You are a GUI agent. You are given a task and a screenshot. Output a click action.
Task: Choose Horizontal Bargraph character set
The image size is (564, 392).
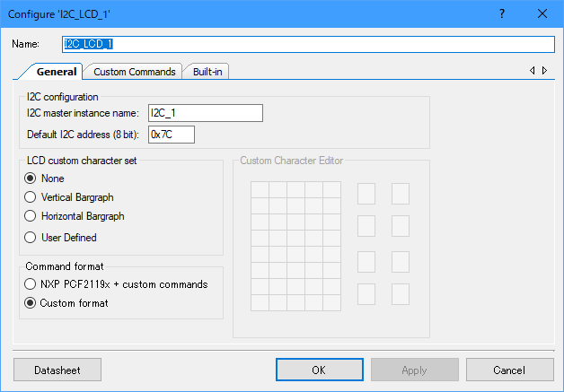31,216
